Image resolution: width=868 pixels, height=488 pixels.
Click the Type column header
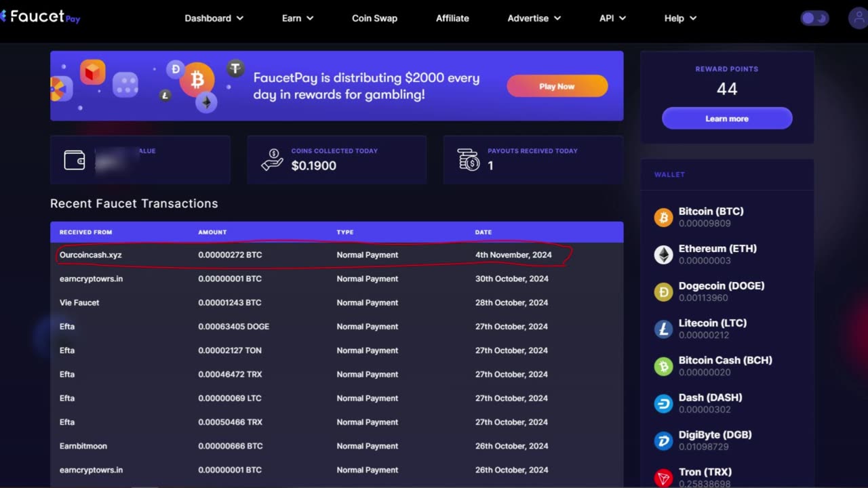345,232
